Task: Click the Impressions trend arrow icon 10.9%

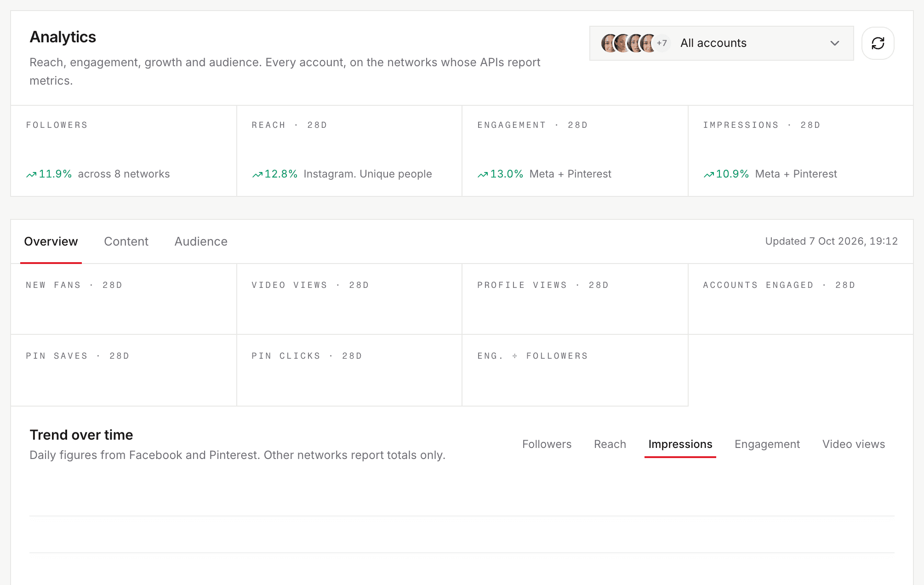Action: [709, 174]
